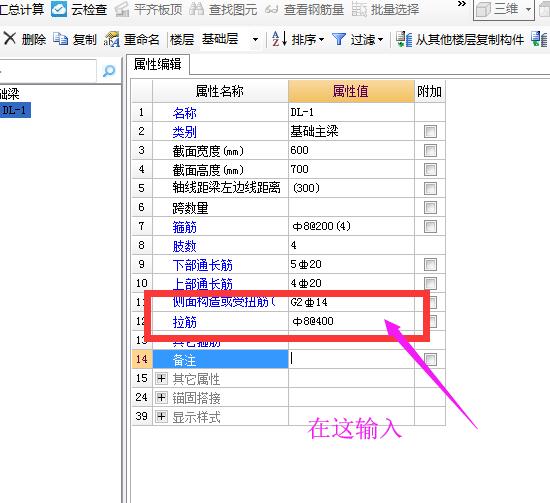Click the 类别 value 基础主梁
The height and width of the screenshot is (503, 550).
pos(351,132)
